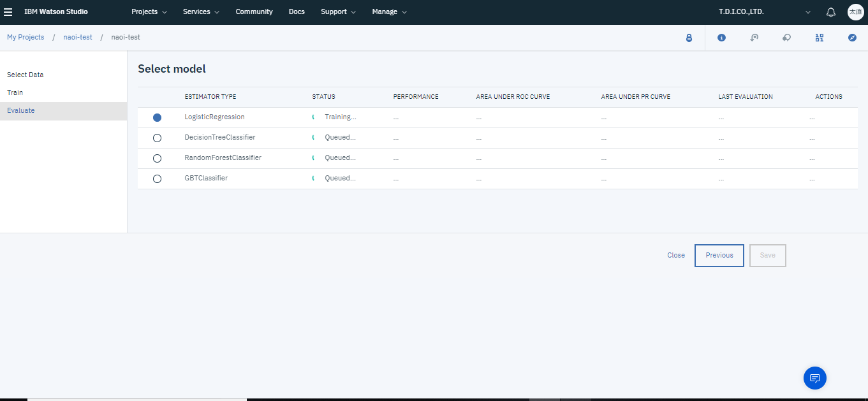Open the hamburger navigation menu
Screen dimensions: 868x401
click(8, 12)
